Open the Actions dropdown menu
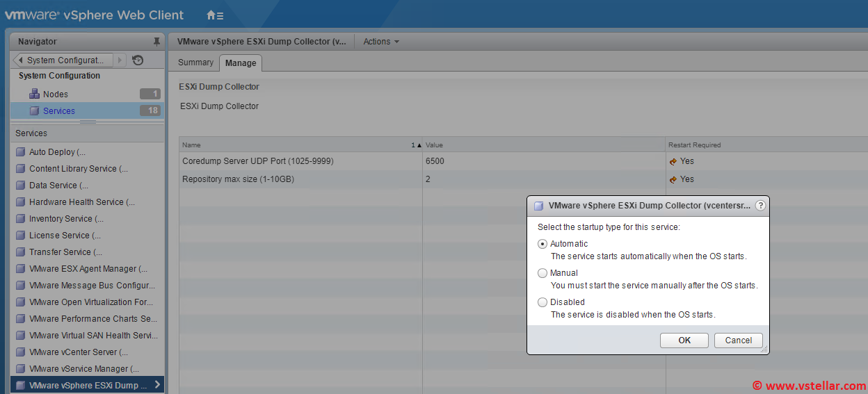The height and width of the screenshot is (394, 868). point(381,42)
